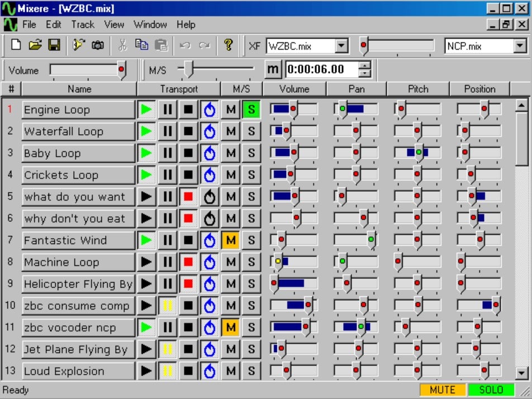The height and width of the screenshot is (399, 532).
Task: Open the NCP.mix crossfader target dropdown
Action: 520,46
